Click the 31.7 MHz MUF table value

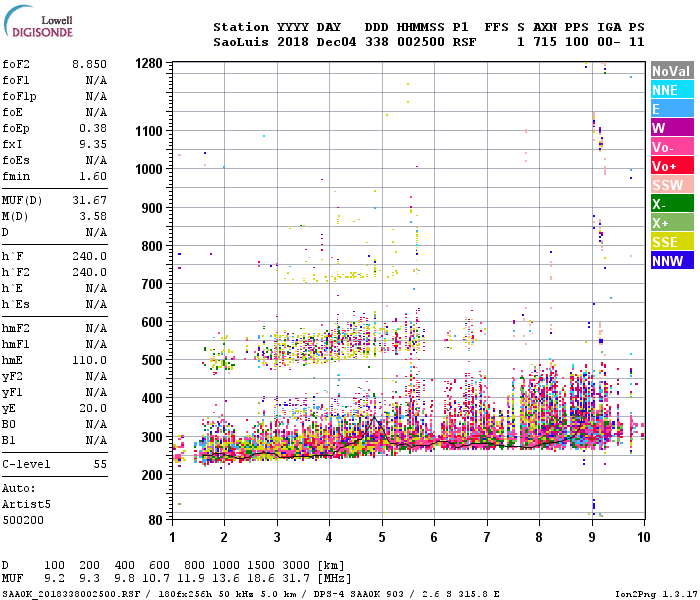pos(296,578)
